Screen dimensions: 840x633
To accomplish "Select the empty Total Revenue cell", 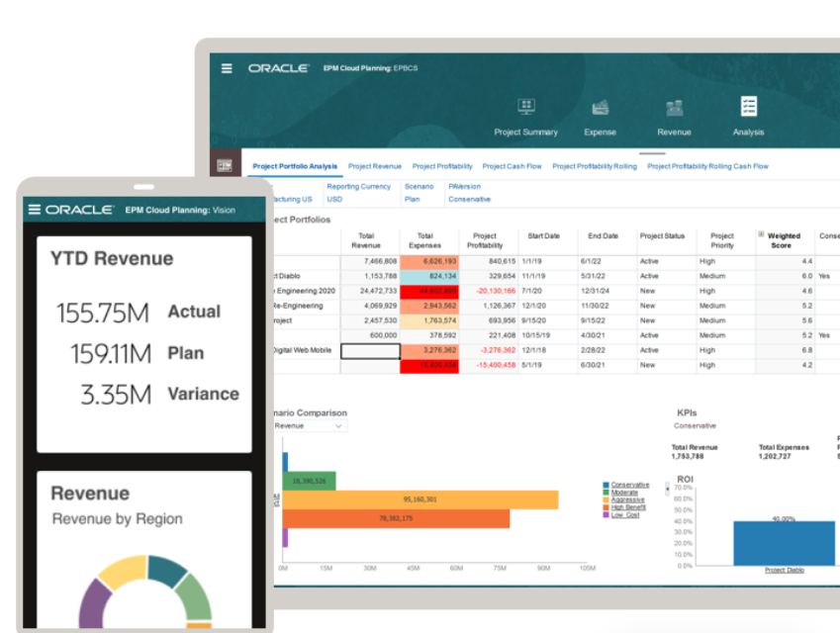I will pos(370,350).
